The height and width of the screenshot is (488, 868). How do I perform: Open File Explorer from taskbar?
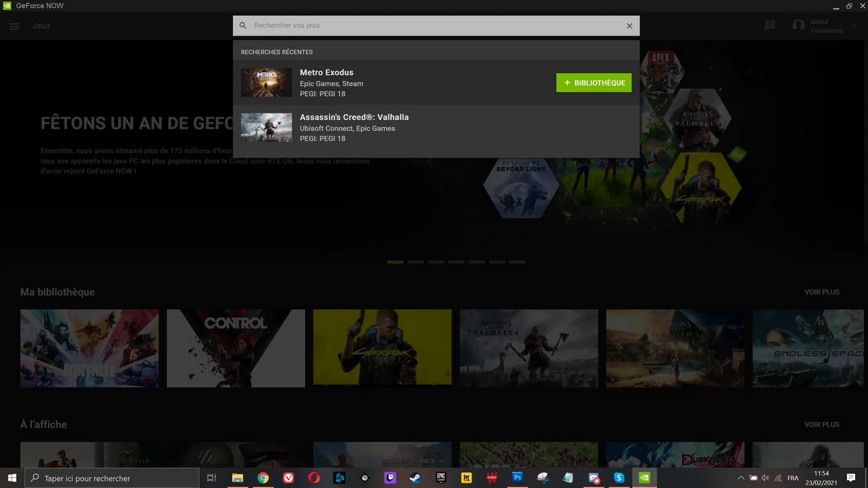[237, 478]
